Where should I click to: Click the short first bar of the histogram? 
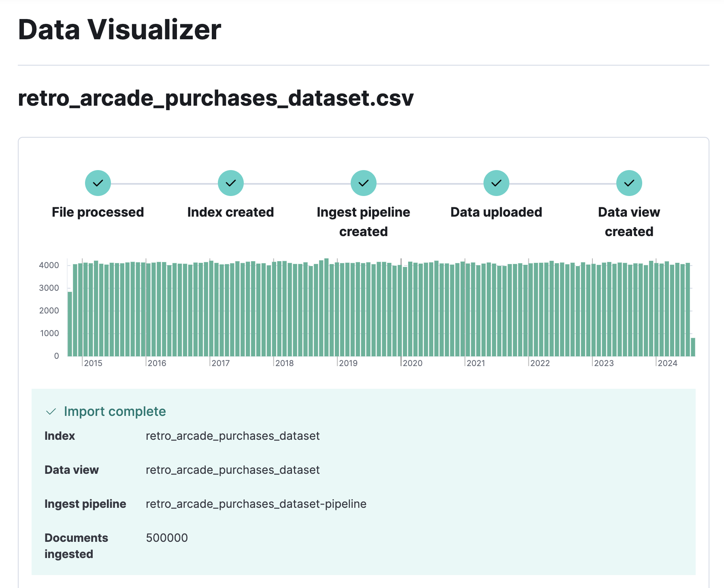(x=70, y=324)
